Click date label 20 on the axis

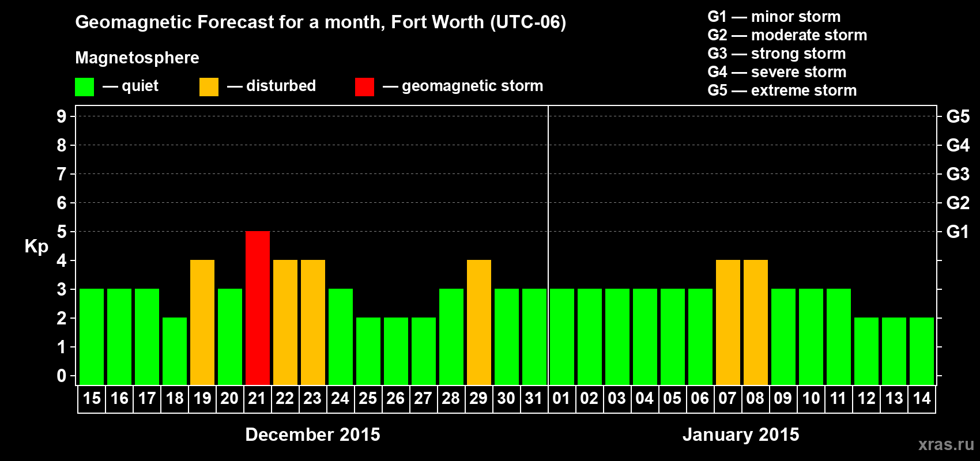tap(230, 399)
